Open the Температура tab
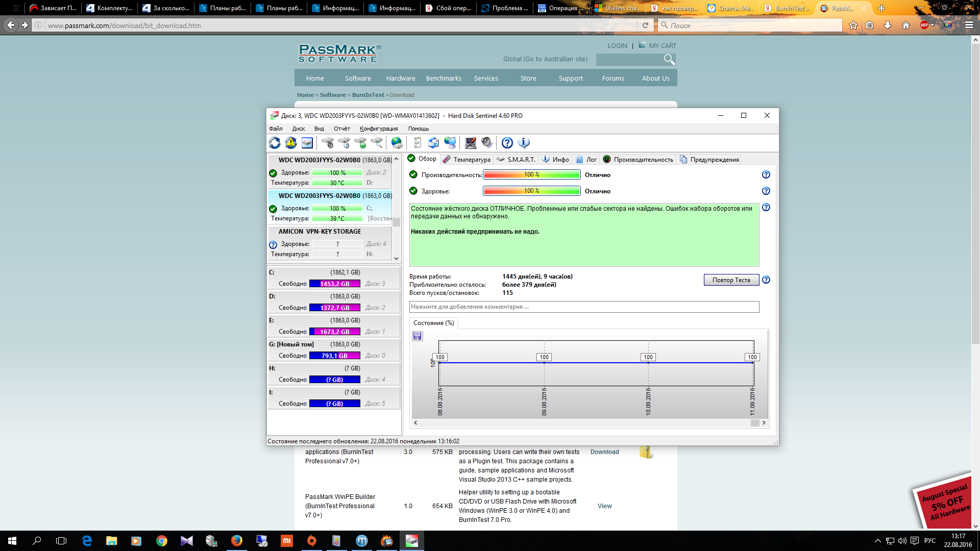The image size is (980, 551). [467, 159]
